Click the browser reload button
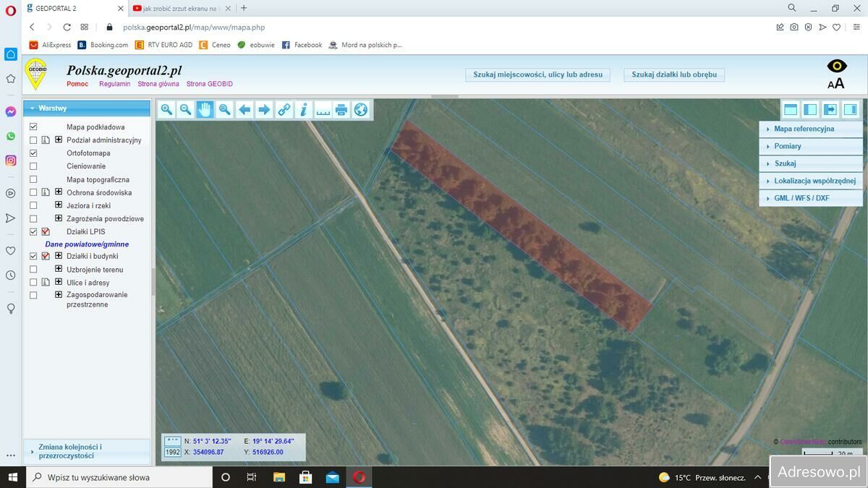 [67, 27]
